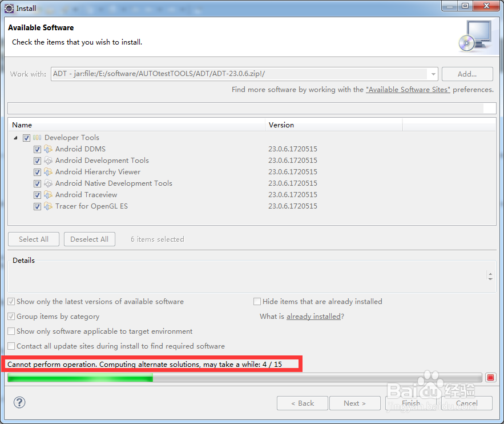Uncheck the Android Hierarchy Viewer checkbox
504x424 pixels.
click(x=37, y=172)
